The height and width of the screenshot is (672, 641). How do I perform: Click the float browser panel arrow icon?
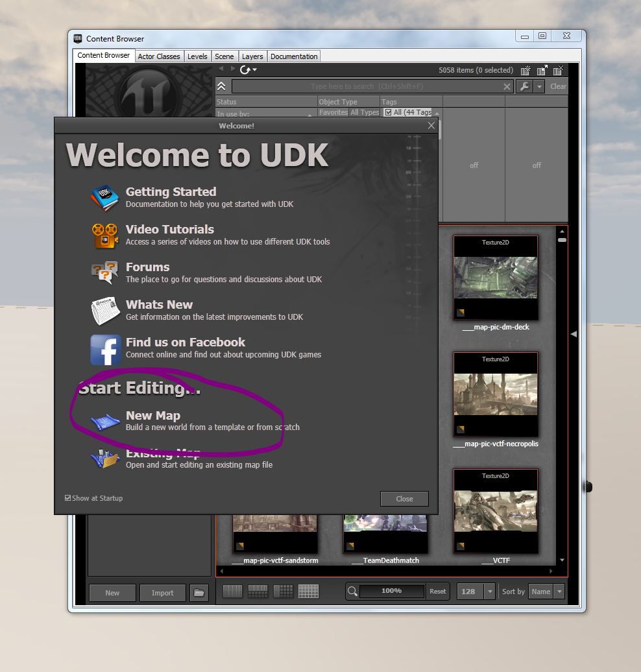[542, 70]
